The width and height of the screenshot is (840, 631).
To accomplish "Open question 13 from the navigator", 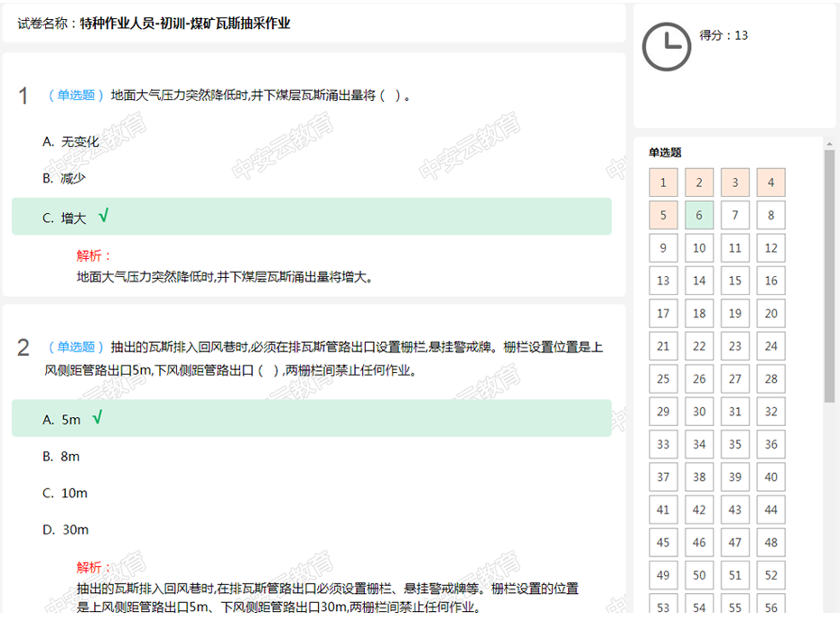I will pyautogui.click(x=663, y=281).
